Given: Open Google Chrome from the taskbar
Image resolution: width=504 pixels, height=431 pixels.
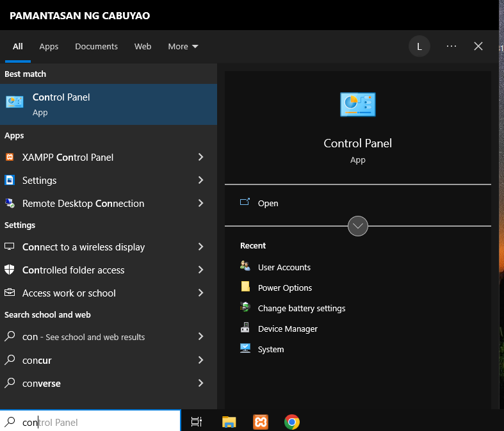Looking at the screenshot, I should click(292, 421).
